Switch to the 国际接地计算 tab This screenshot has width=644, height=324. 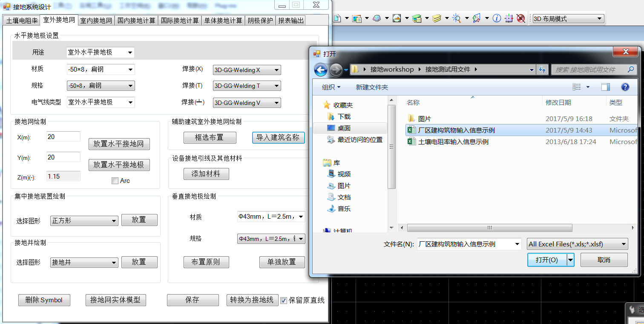coord(180,20)
